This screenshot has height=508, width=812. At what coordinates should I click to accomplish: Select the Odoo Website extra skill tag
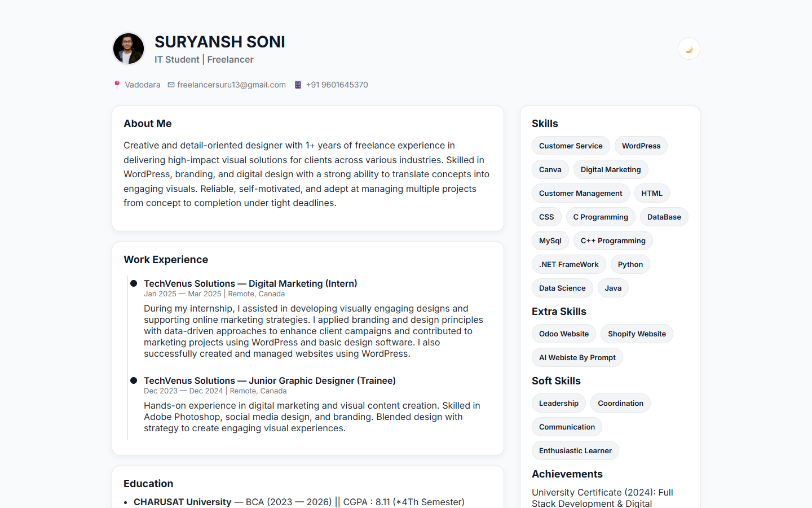tap(563, 334)
